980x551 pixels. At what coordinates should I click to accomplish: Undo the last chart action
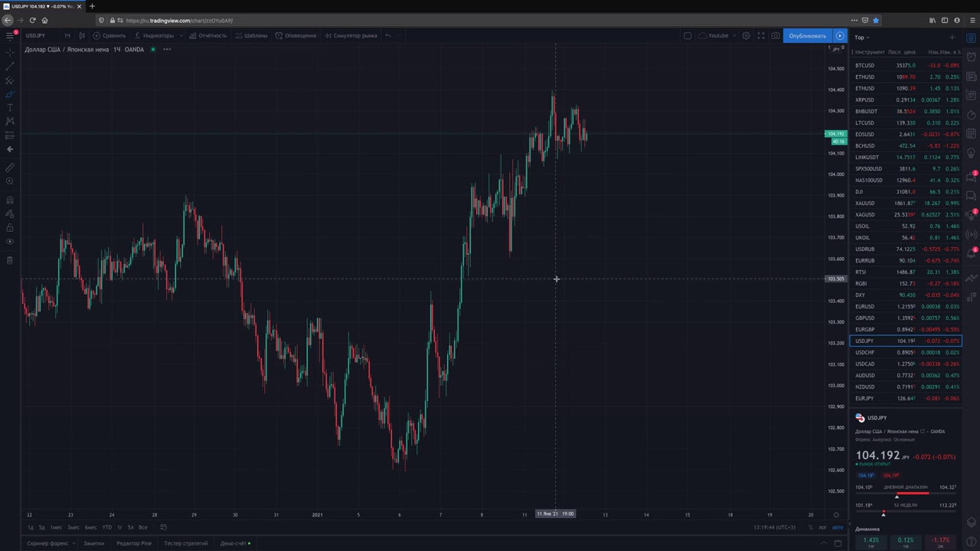[x=387, y=35]
